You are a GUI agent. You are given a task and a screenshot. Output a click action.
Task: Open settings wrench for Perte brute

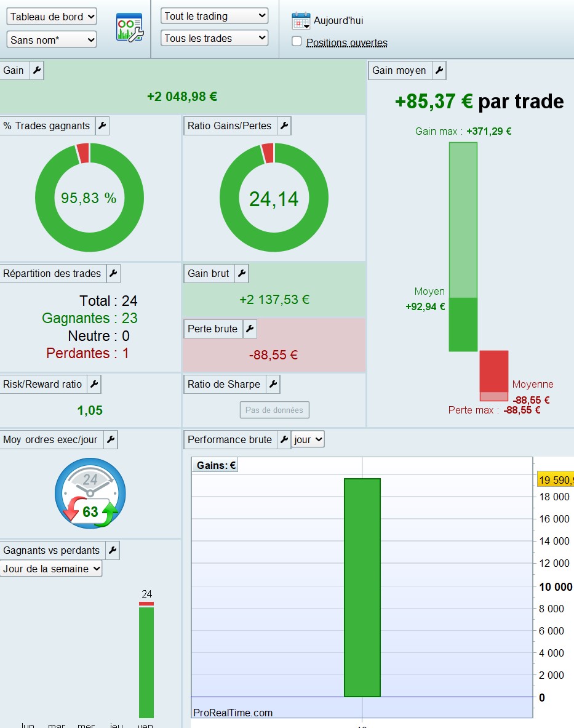pyautogui.click(x=250, y=329)
